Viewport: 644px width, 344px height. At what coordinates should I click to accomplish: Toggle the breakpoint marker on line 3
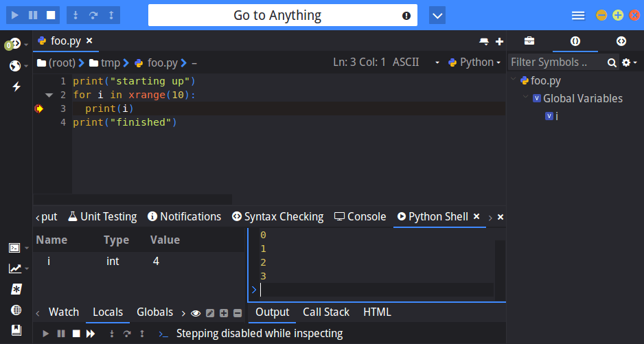39,109
